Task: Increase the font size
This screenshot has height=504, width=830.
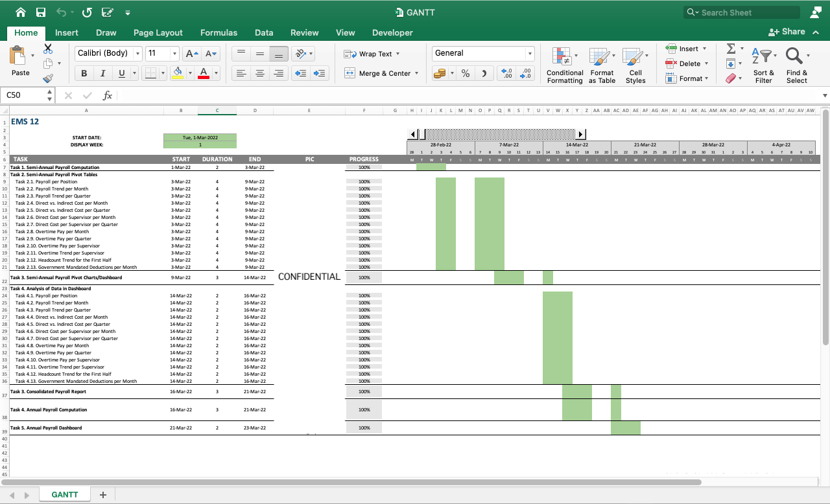Action: (192, 54)
